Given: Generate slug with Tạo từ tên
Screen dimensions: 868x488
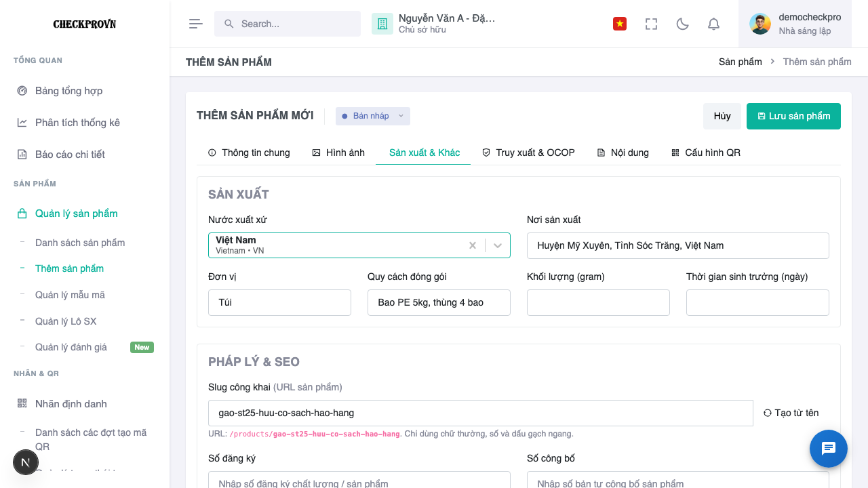Looking at the screenshot, I should 791,413.
